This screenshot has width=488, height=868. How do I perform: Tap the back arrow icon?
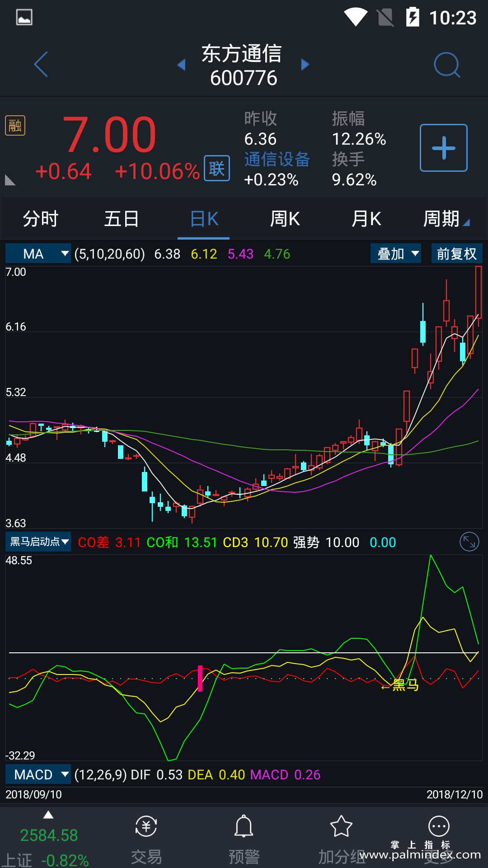point(41,64)
